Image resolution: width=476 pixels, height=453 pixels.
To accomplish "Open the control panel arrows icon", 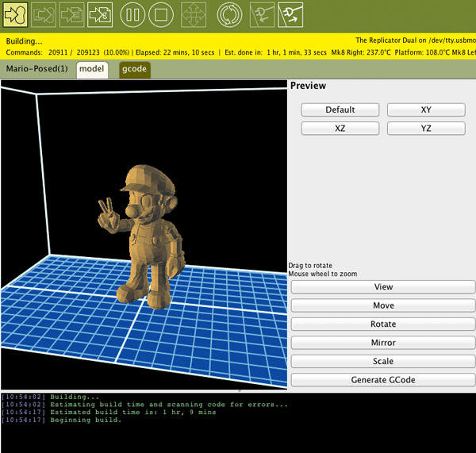I will coord(194,15).
